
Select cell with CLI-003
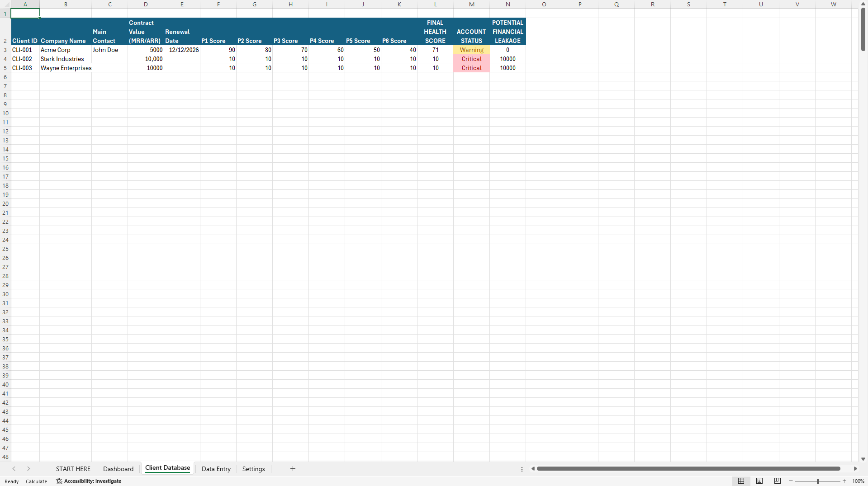(25, 68)
